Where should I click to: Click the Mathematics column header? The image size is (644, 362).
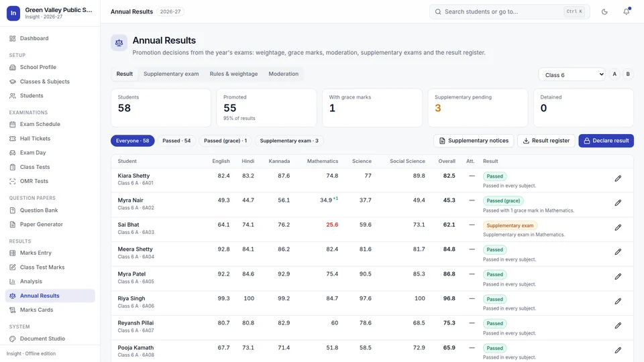click(323, 162)
